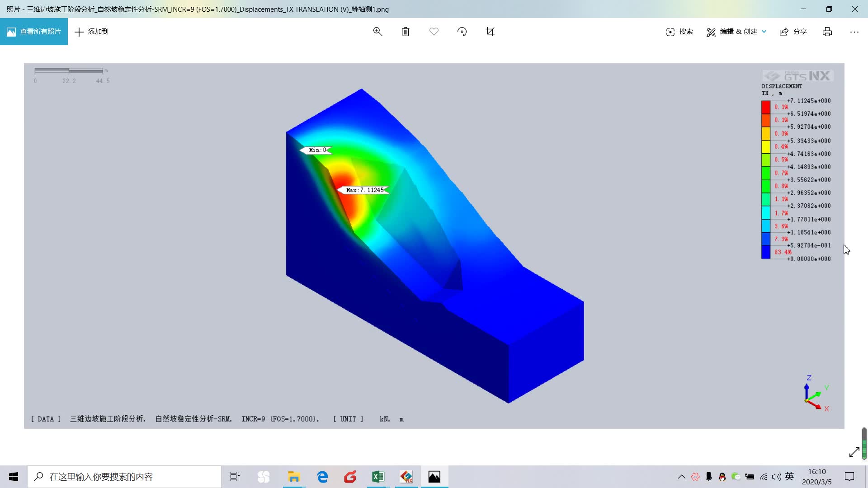The image size is (868, 488).
Task: Click the Max: 7.11245 label
Action: coord(364,190)
